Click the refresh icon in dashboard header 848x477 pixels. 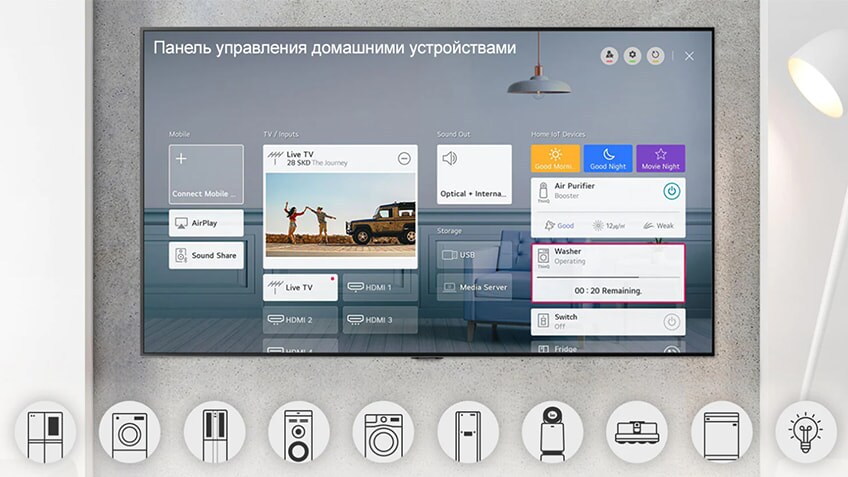click(656, 56)
